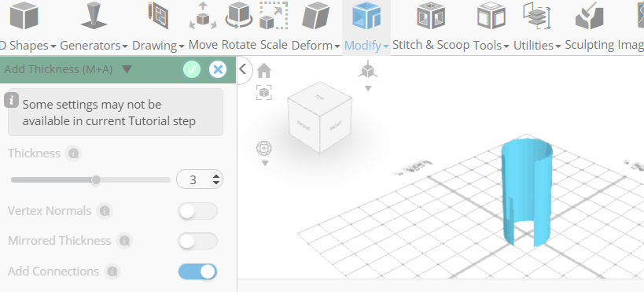Viewport: 644px width, 292px height.
Task: Open the Deform dropdown menu
Action: (x=337, y=46)
